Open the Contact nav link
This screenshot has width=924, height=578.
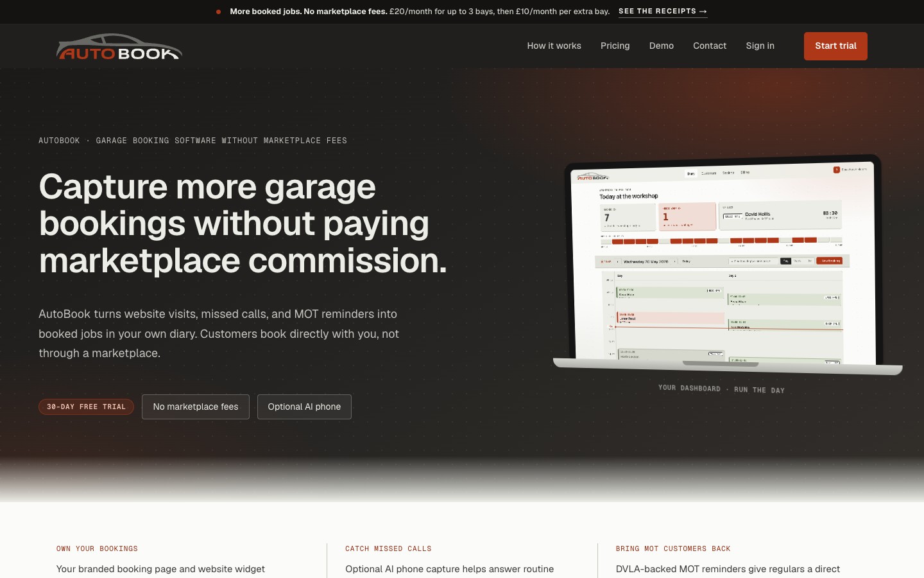pyautogui.click(x=709, y=46)
